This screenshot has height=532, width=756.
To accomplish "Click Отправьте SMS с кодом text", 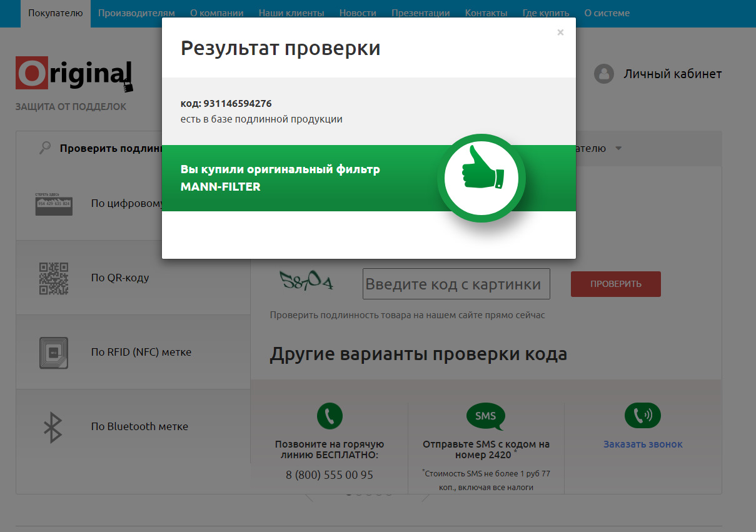I will point(486,449).
